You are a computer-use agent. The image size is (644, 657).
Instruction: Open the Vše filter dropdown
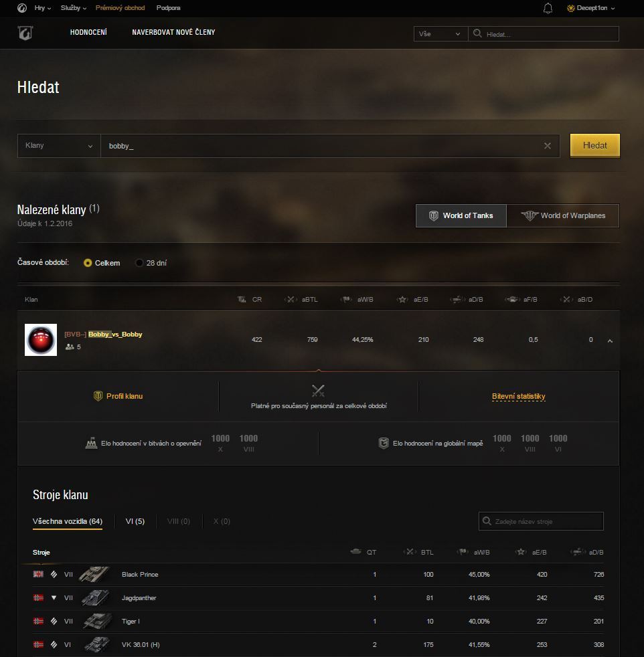coord(440,34)
